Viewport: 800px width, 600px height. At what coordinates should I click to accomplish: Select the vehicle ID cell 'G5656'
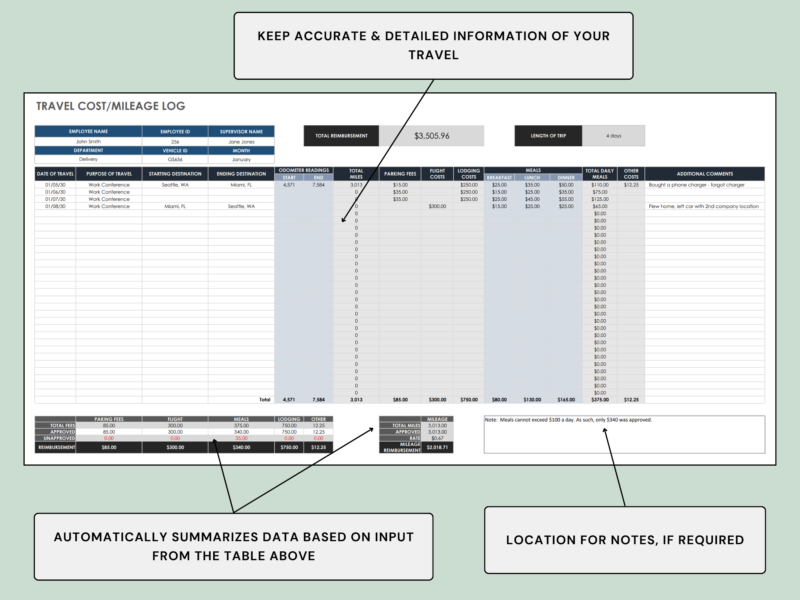pos(175,159)
